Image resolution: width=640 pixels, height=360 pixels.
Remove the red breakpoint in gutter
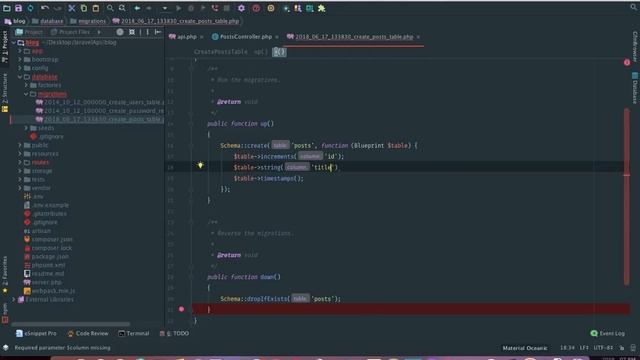(181, 309)
